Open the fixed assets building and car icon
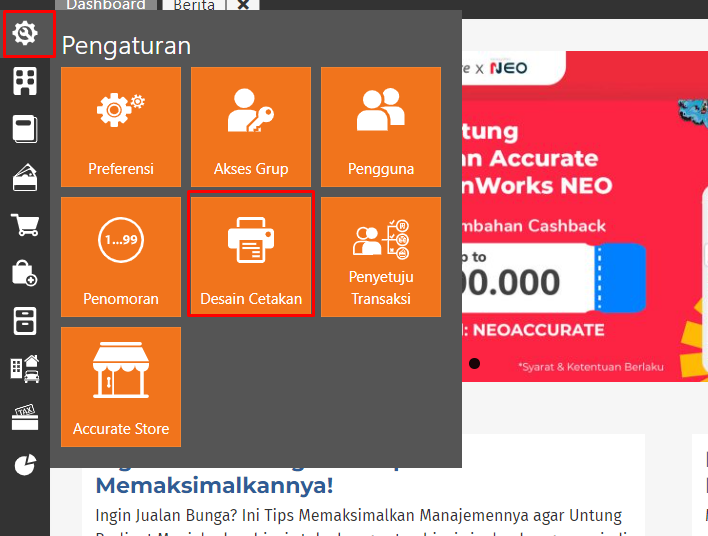 [x=25, y=369]
